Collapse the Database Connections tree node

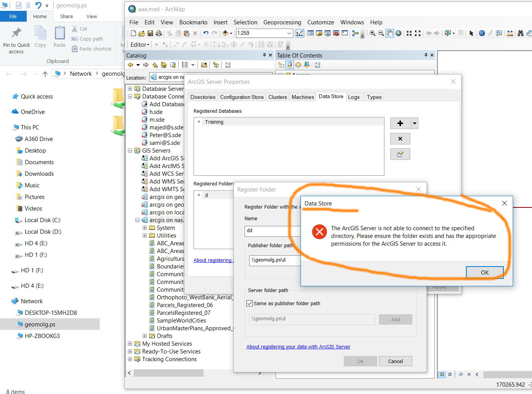[130, 97]
